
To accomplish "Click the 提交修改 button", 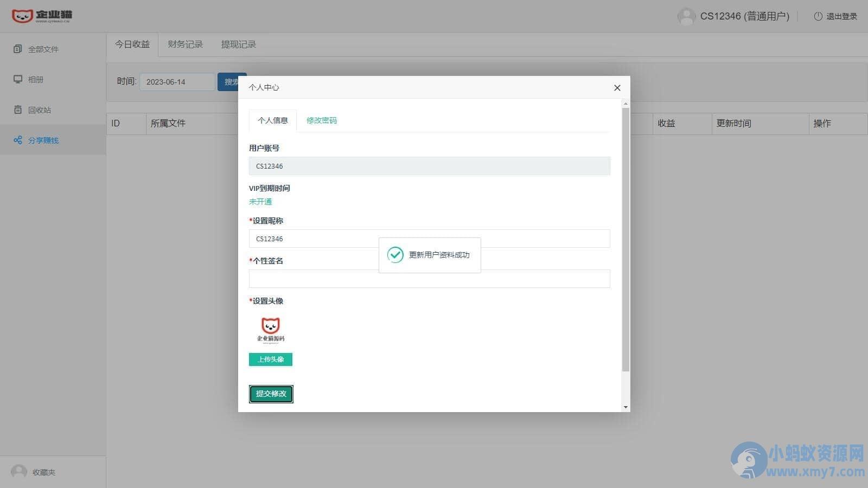I will (x=271, y=394).
